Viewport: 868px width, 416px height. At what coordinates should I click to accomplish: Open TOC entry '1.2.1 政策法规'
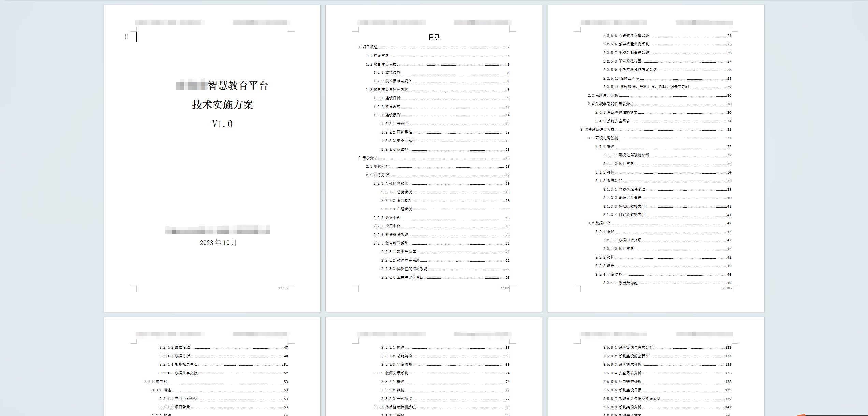(441, 73)
